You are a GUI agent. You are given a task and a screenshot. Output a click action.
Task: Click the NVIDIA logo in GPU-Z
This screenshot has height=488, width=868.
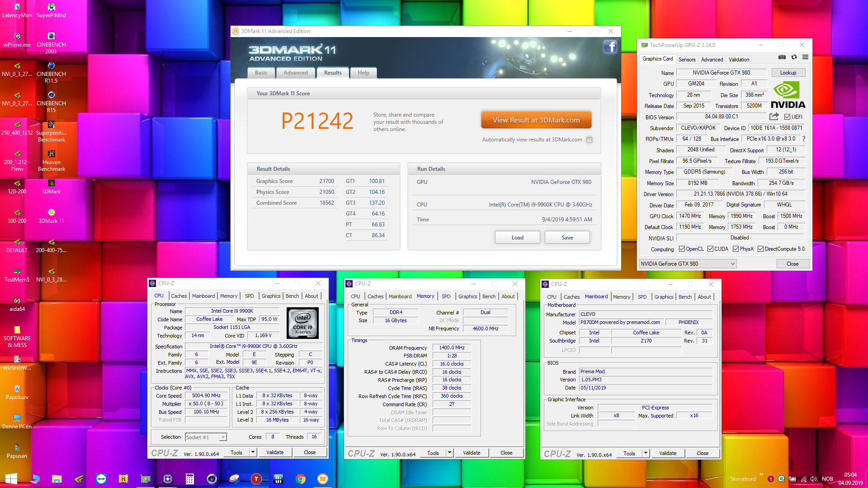[x=788, y=95]
